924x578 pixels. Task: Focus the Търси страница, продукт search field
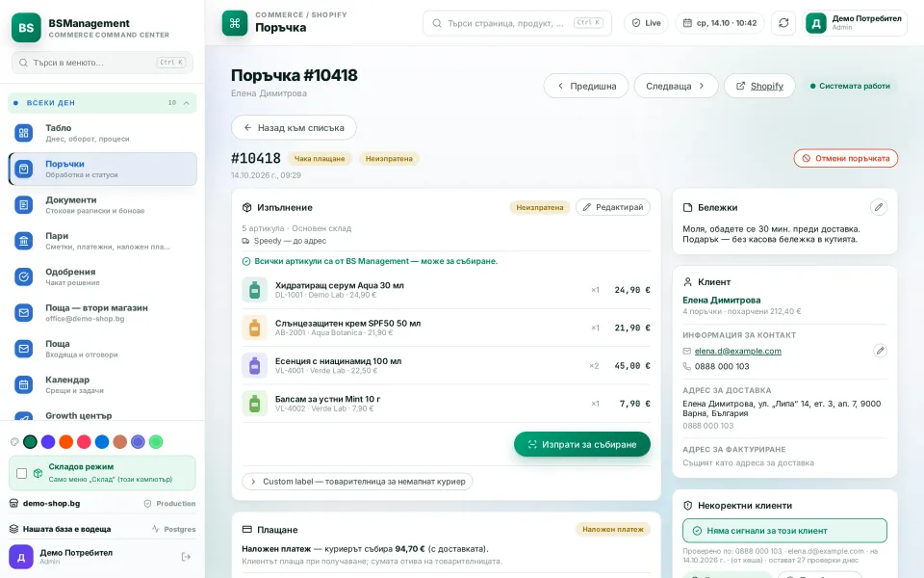point(517,23)
